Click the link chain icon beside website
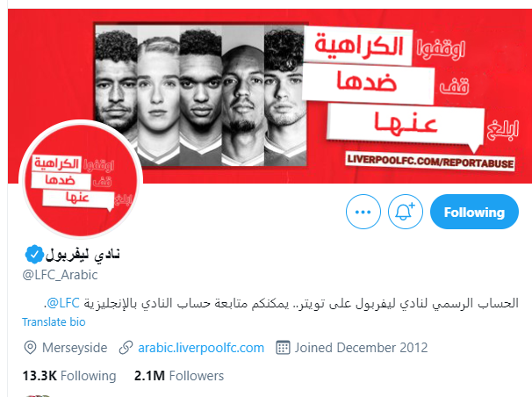 click(126, 348)
